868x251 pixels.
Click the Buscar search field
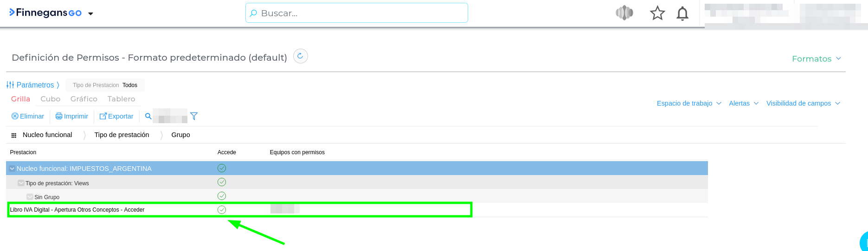(356, 13)
